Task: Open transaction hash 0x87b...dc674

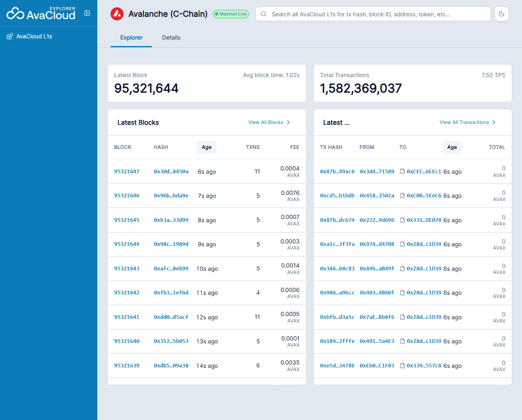Action: point(337,220)
